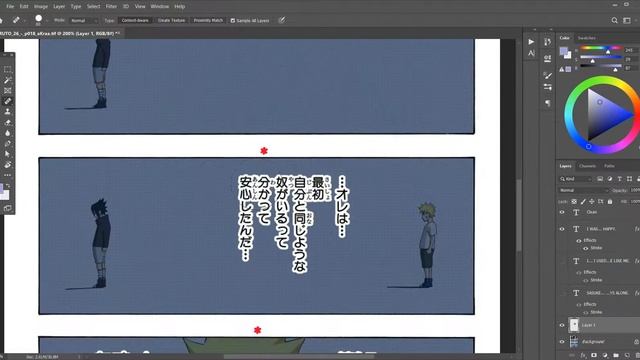The image size is (640, 360).
Task: Toggle Stroke visibility under 'I WAS... HAPPY.' layer
Action: point(586,248)
